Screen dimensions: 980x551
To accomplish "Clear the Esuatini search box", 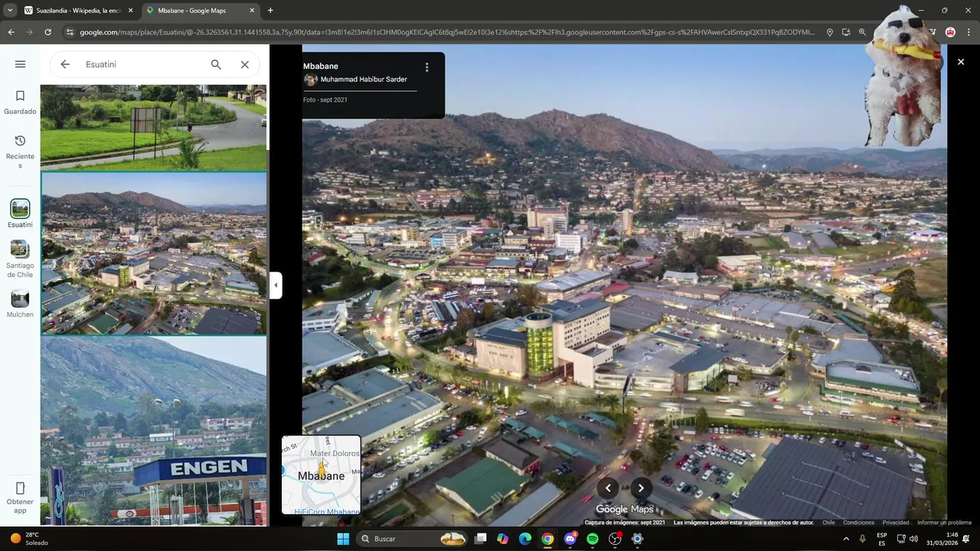I will [245, 64].
